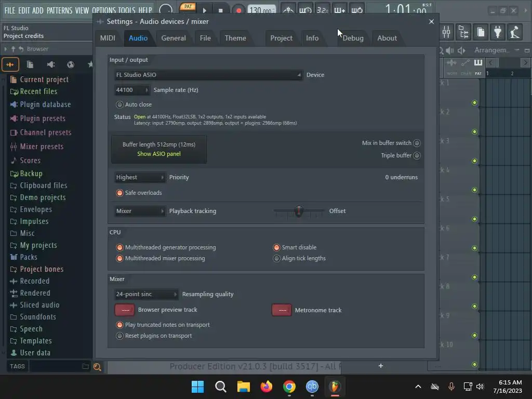Click the playlist piano-keys mode icon

pyautogui.click(x=478, y=63)
